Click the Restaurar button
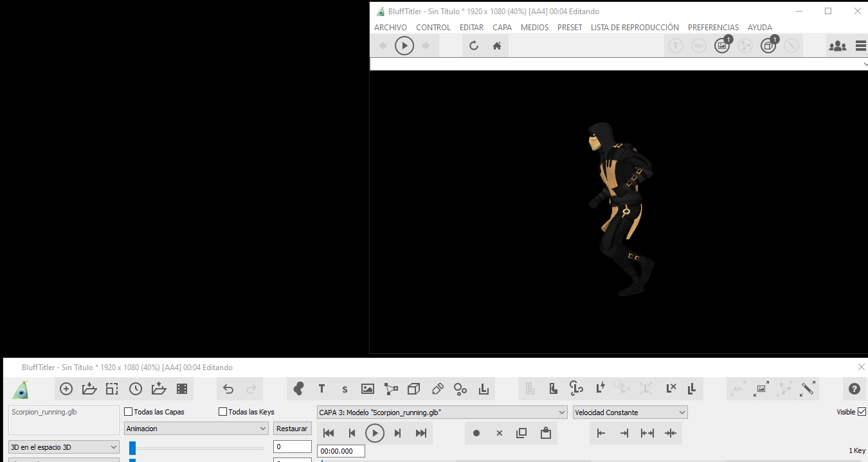868x462 pixels. click(x=292, y=429)
